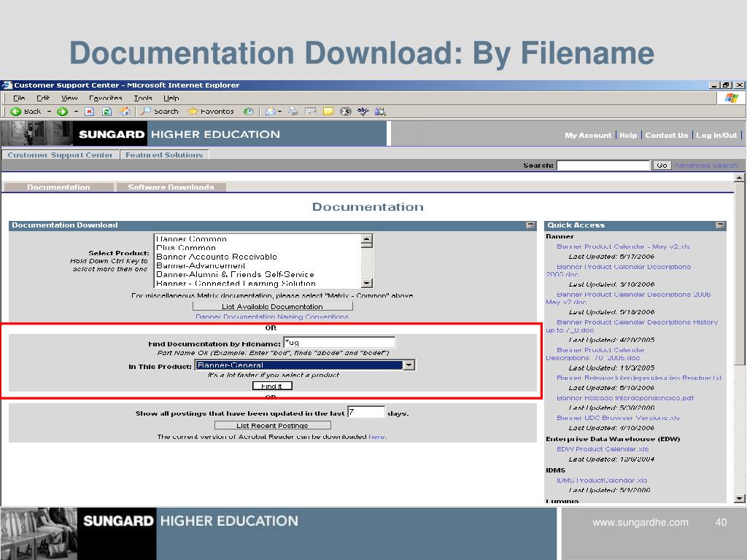Click the Internet Explorer title bar page icon
The width and height of the screenshot is (747, 560).
pyautogui.click(x=7, y=85)
